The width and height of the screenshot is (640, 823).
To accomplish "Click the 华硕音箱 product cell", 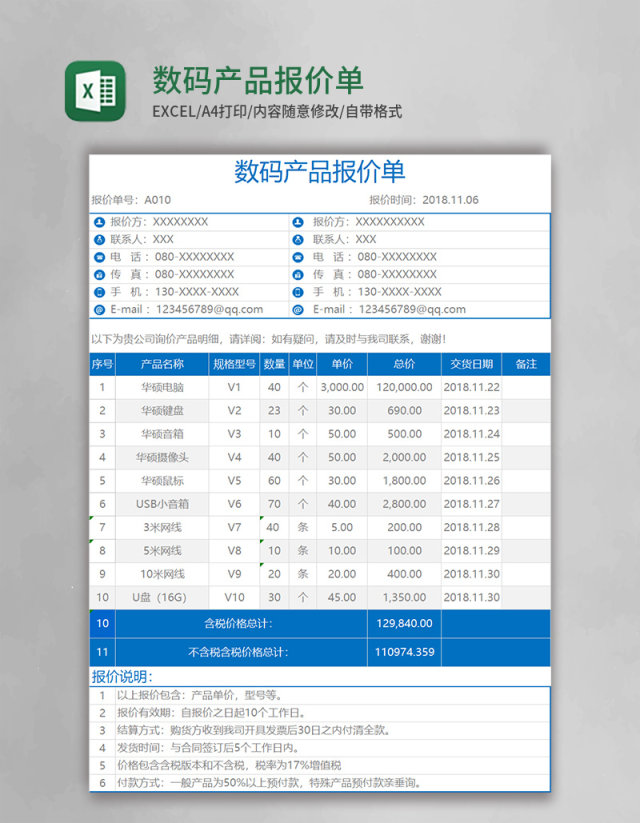I will pos(162,434).
